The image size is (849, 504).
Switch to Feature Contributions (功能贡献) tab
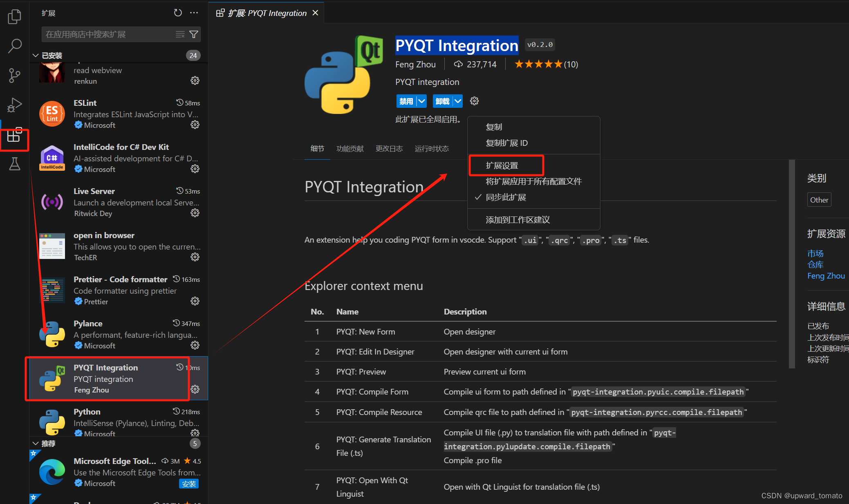coord(350,149)
